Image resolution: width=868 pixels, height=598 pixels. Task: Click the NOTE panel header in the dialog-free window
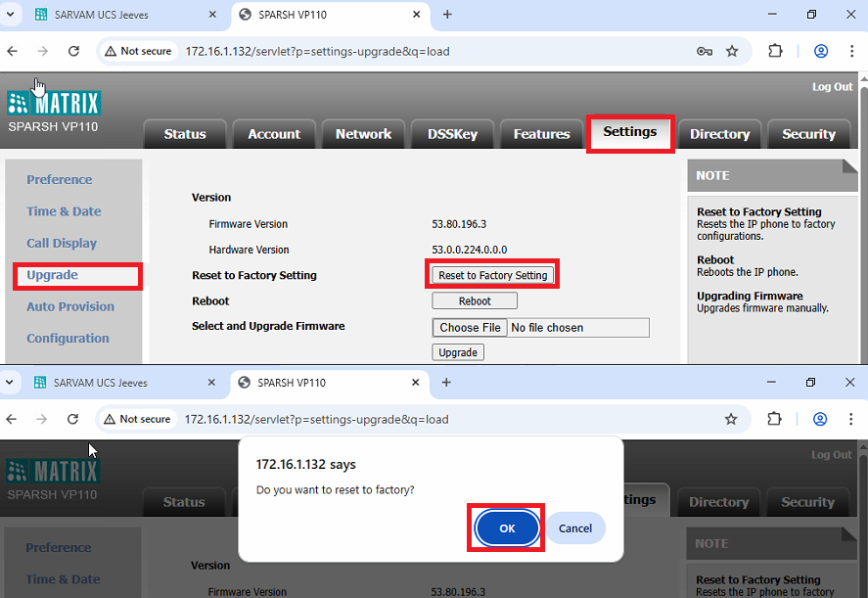tap(772, 175)
